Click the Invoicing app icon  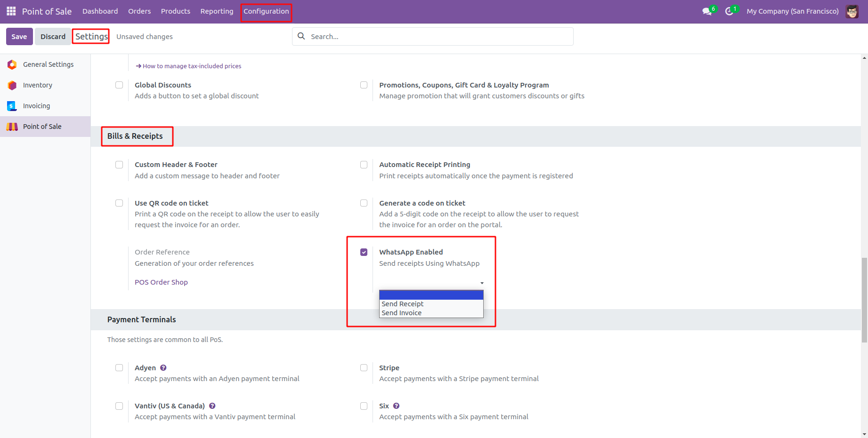tap(12, 106)
